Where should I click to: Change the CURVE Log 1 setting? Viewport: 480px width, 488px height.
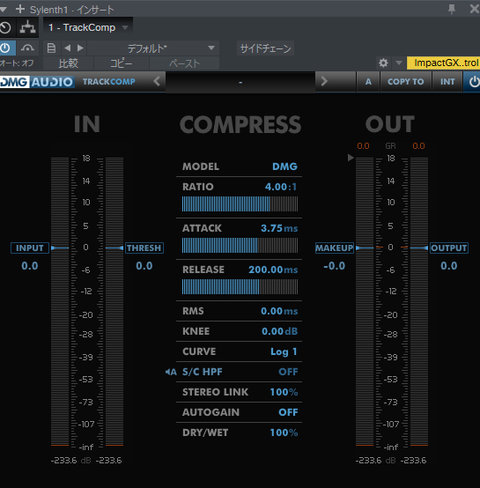(284, 352)
